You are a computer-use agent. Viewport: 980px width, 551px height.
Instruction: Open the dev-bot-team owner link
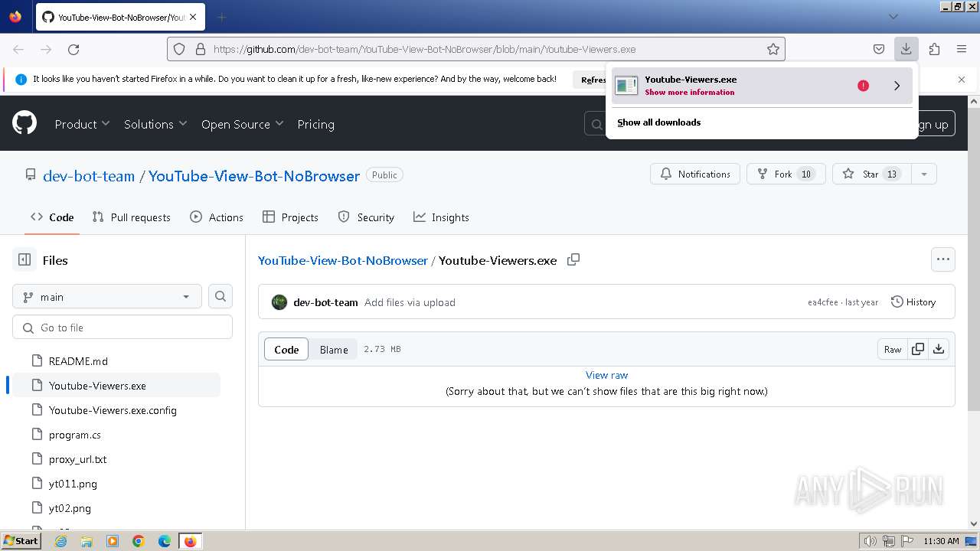89,175
